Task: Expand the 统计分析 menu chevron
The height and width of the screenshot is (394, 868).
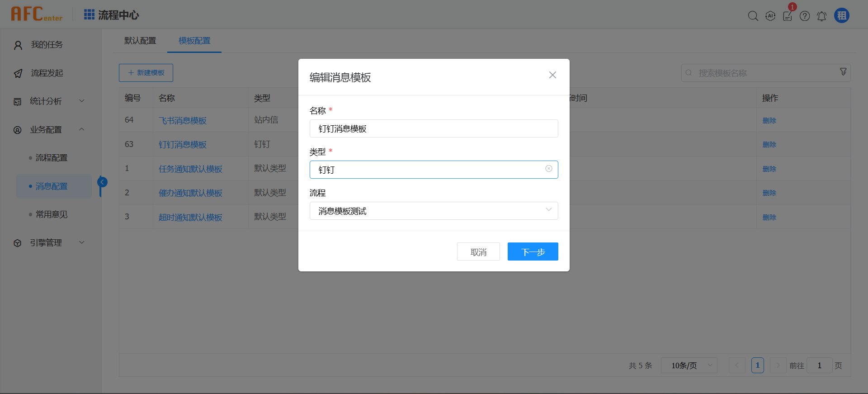Action: 82,101
